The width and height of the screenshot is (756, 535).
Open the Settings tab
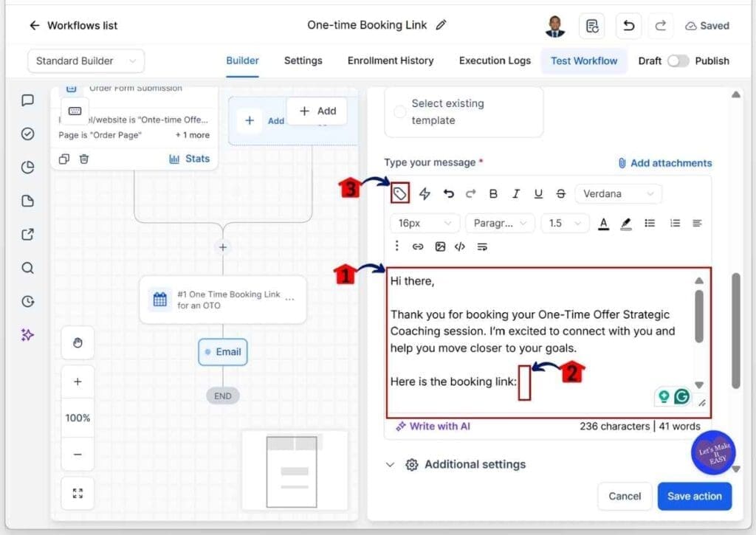click(x=303, y=61)
